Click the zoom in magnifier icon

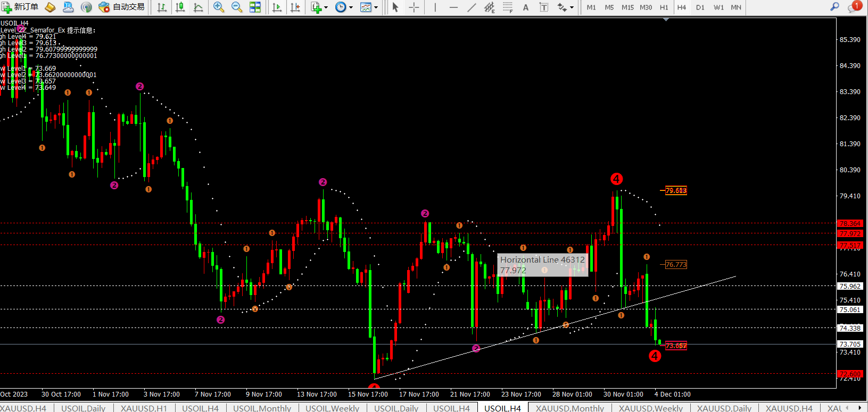point(218,7)
